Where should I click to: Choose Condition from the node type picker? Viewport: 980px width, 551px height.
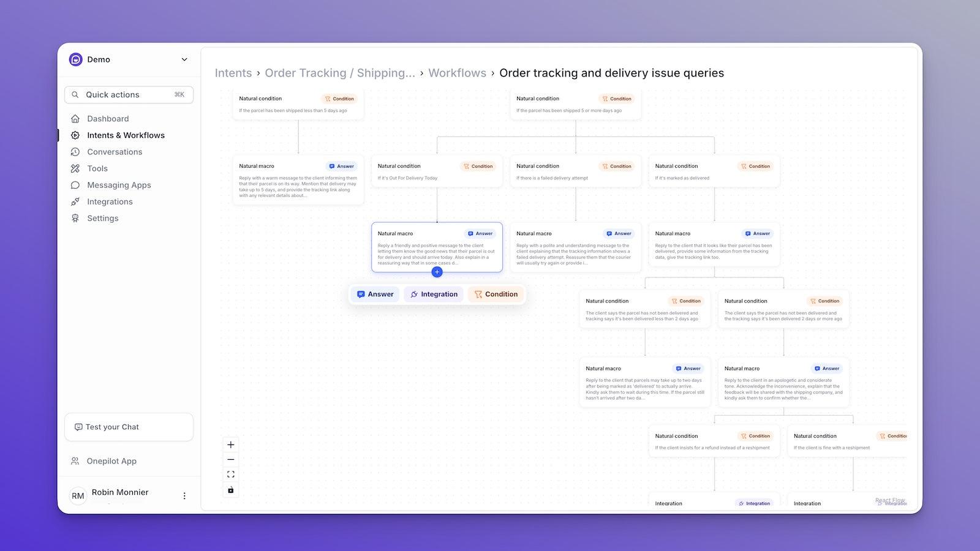tap(496, 294)
